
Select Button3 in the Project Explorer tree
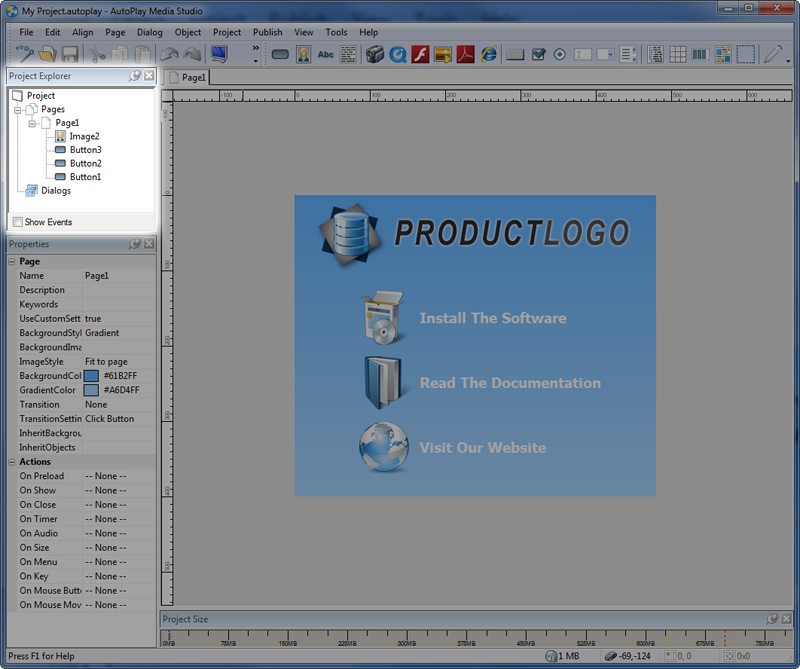85,150
